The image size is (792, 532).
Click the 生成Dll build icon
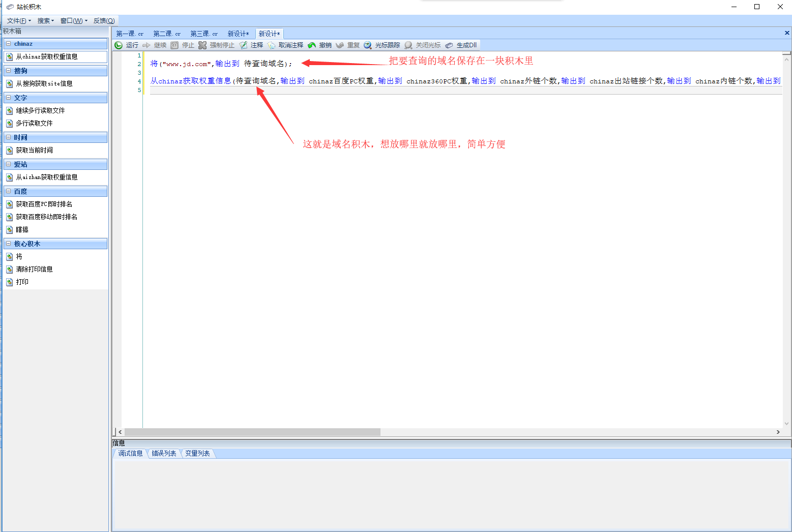(449, 45)
